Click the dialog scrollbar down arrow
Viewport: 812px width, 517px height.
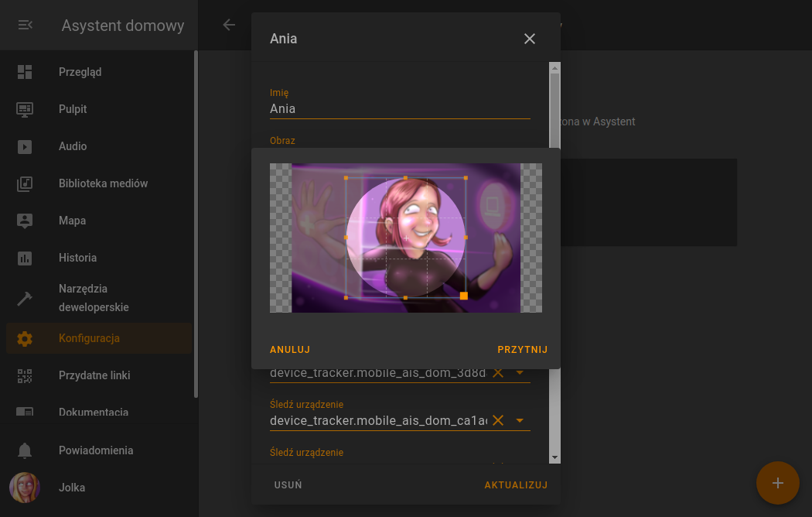click(x=555, y=458)
